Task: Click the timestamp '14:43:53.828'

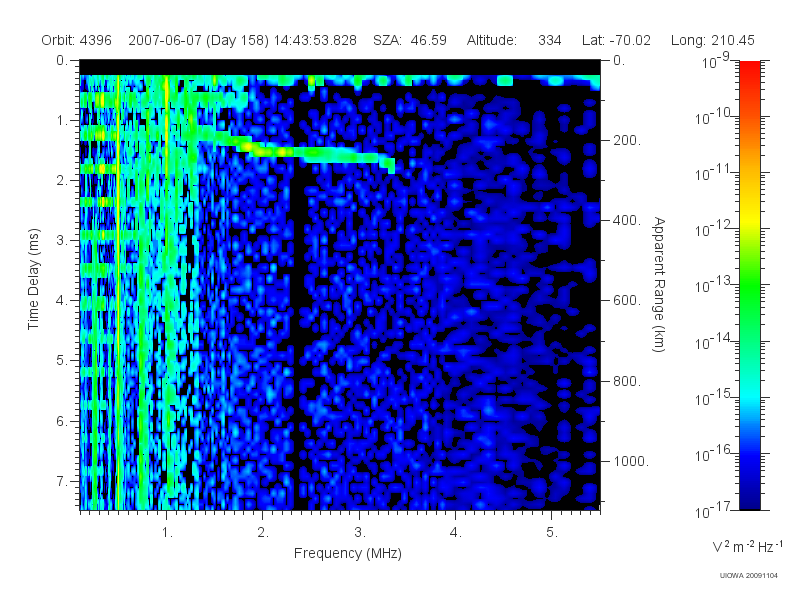Action: (x=315, y=40)
